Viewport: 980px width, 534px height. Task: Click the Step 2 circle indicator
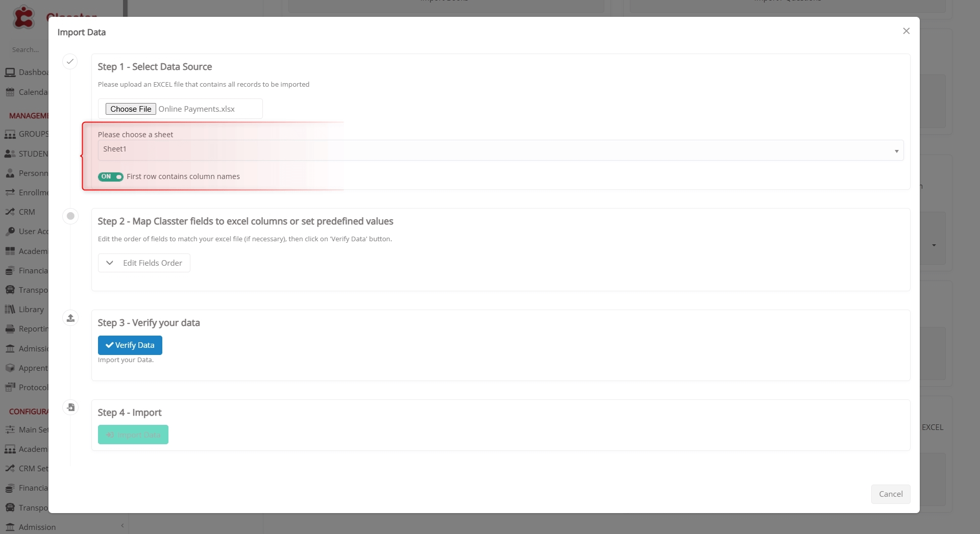70,216
